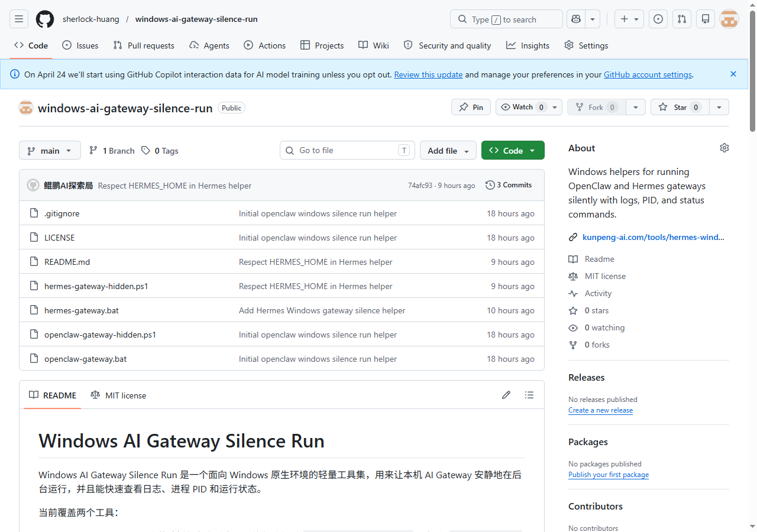Switch to the Pull requests tab
Viewport: 757px width, 532px height.
click(x=144, y=46)
